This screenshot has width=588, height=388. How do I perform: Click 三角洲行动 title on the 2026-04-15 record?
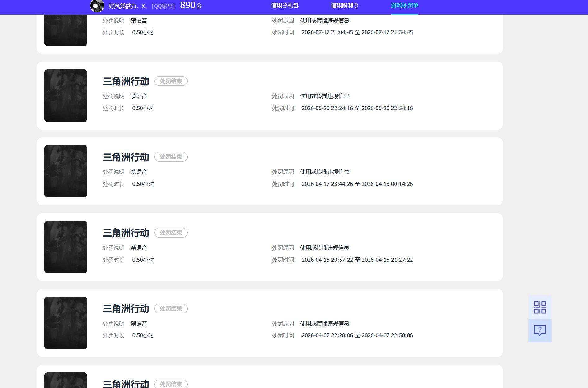(126, 233)
